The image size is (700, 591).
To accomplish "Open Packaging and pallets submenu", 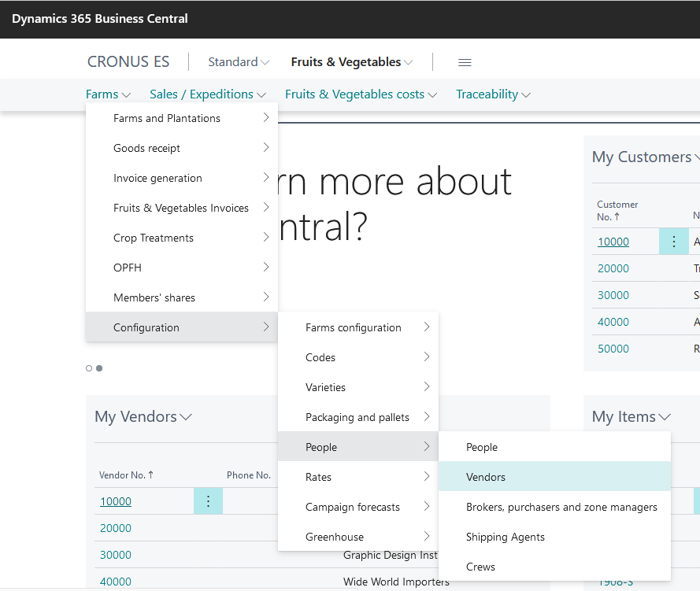I will pyautogui.click(x=358, y=417).
